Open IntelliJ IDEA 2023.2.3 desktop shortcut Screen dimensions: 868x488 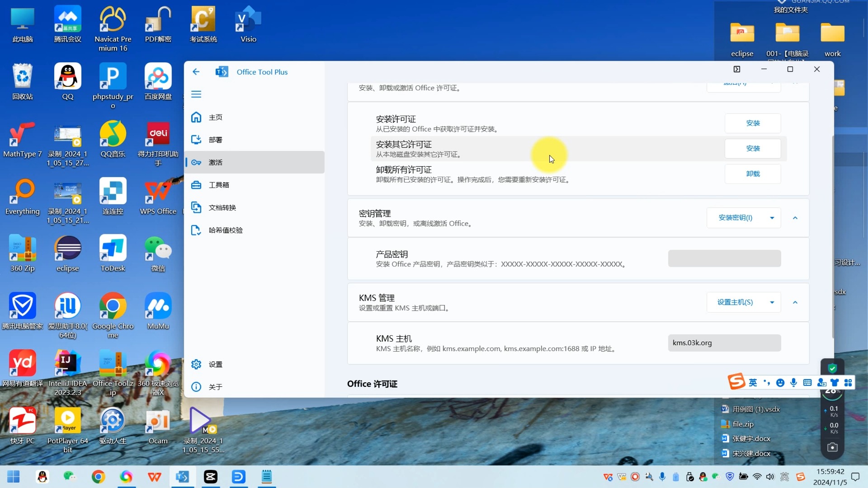(x=68, y=373)
